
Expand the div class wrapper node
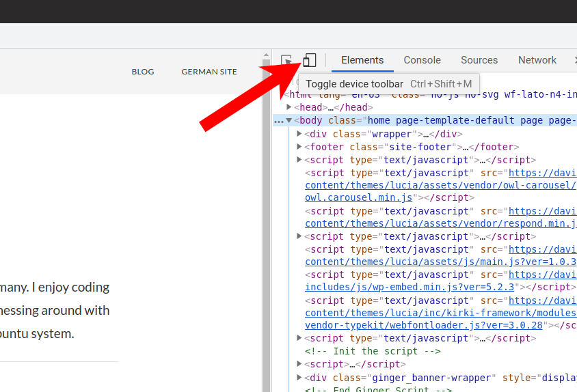point(299,134)
